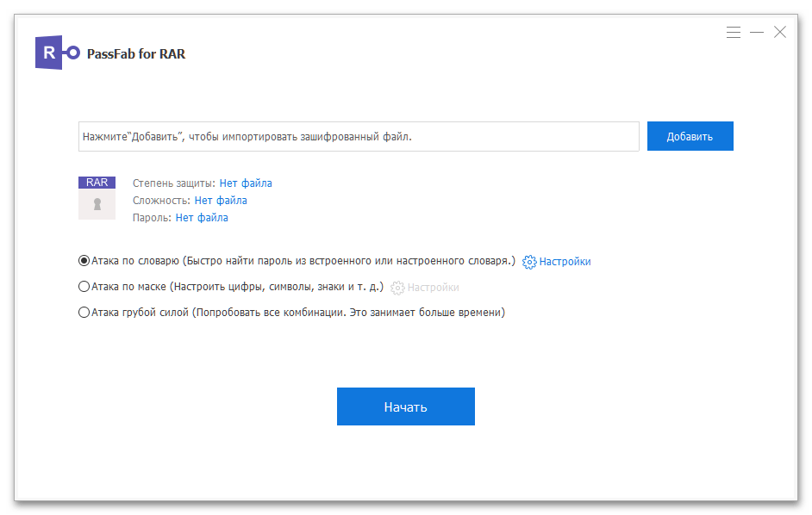812x515 pixels.
Task: Click the 'PassFab for RAR' title text
Action: (135, 54)
